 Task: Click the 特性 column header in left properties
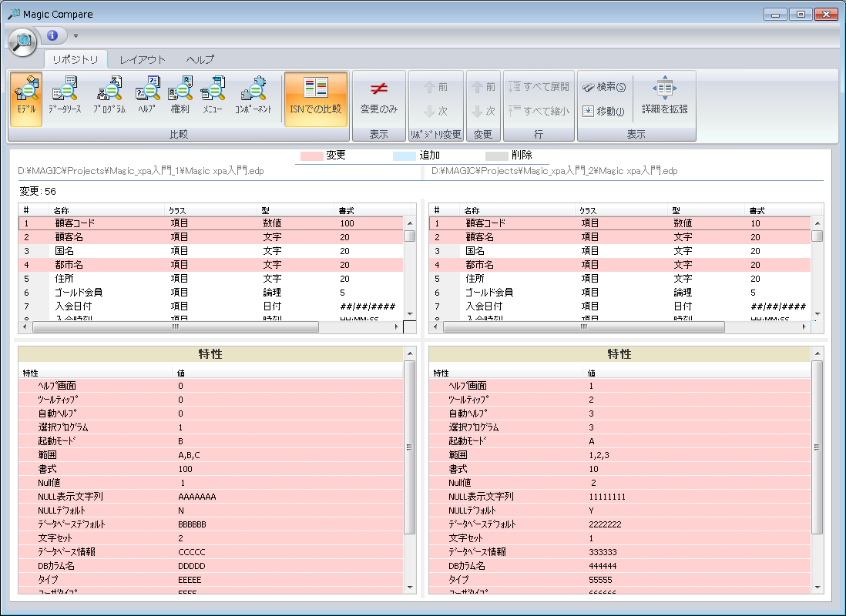tap(96, 373)
